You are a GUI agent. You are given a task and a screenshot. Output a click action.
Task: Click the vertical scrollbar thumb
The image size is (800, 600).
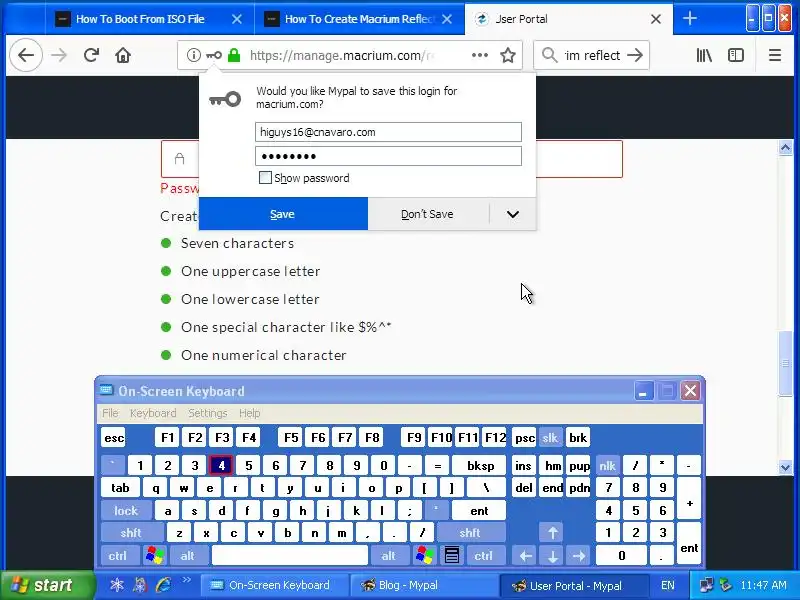785,363
